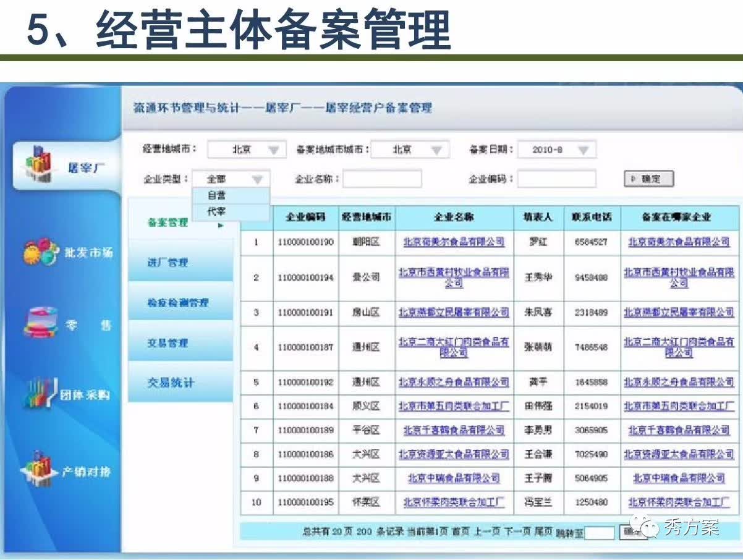The image size is (743, 560).
Task: Click the 房山区 cell in the table
Action: [366, 313]
